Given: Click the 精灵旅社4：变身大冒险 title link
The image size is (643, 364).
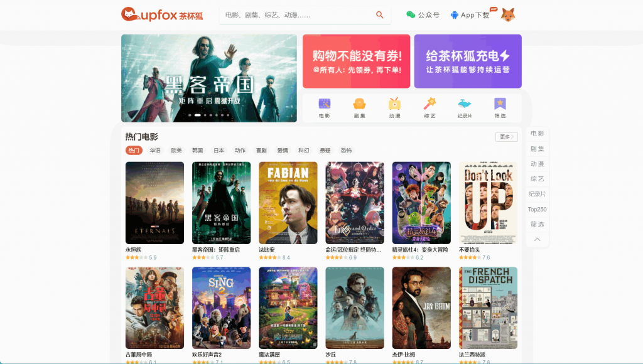Looking at the screenshot, I should (x=420, y=250).
